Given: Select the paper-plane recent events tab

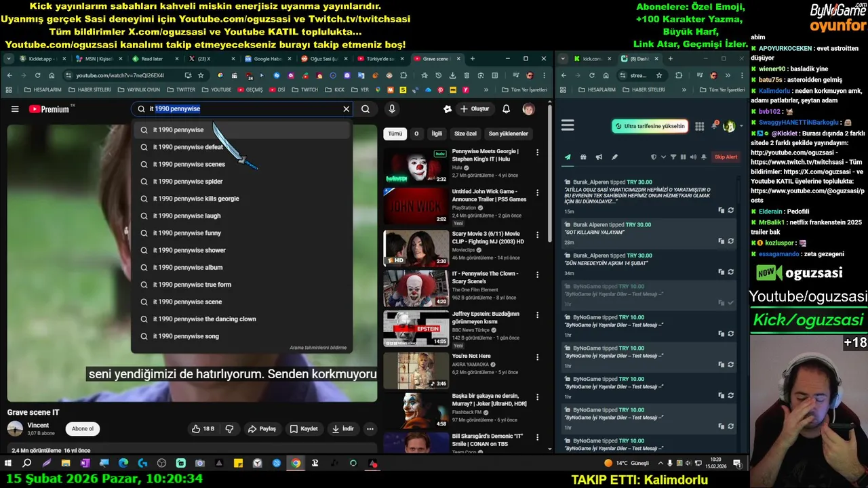Looking at the screenshot, I should [568, 157].
